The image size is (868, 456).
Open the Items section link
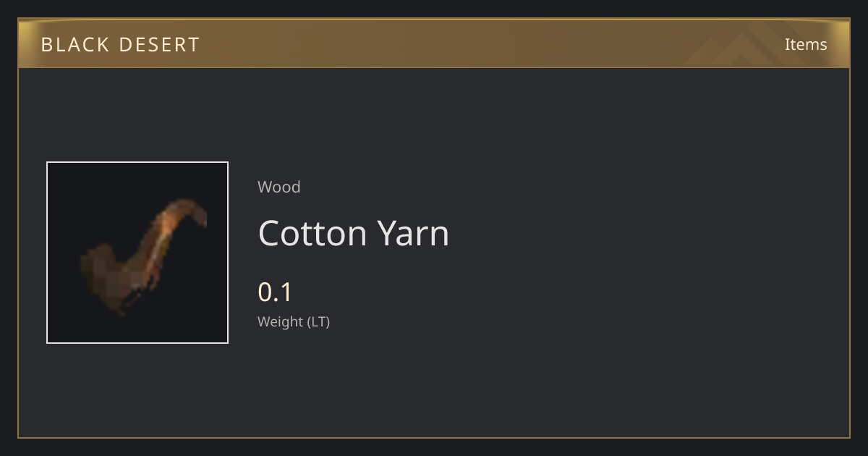click(806, 44)
